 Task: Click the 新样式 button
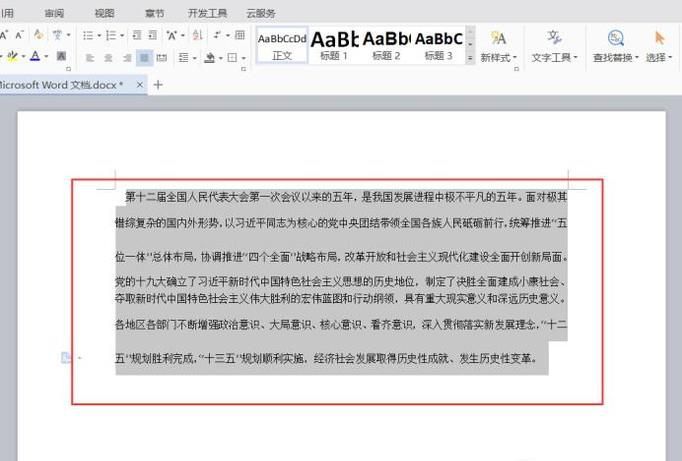[x=498, y=46]
